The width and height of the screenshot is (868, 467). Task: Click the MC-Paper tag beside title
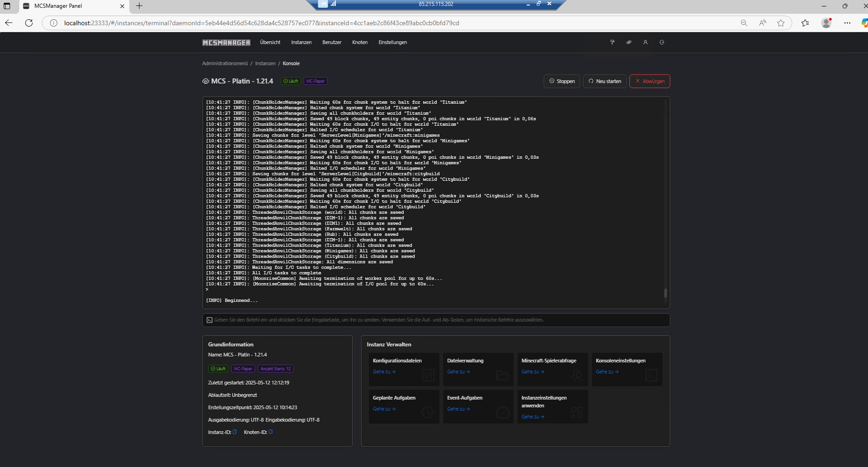point(315,81)
